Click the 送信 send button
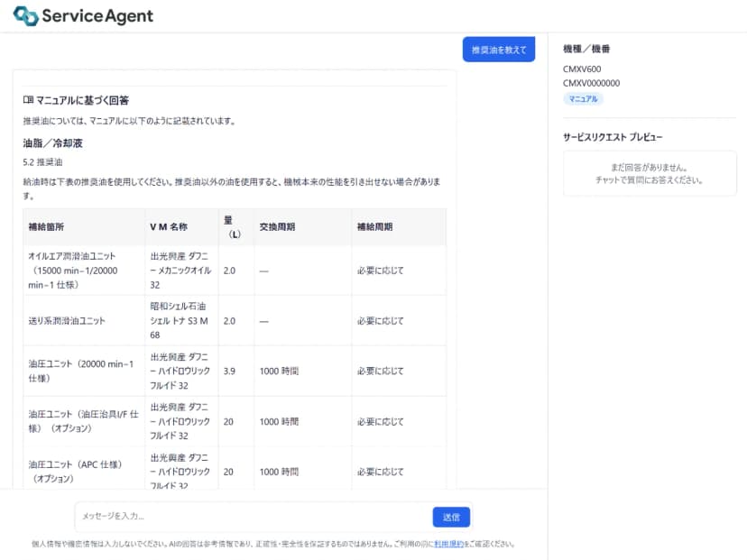Image resolution: width=747 pixels, height=560 pixels. [451, 517]
